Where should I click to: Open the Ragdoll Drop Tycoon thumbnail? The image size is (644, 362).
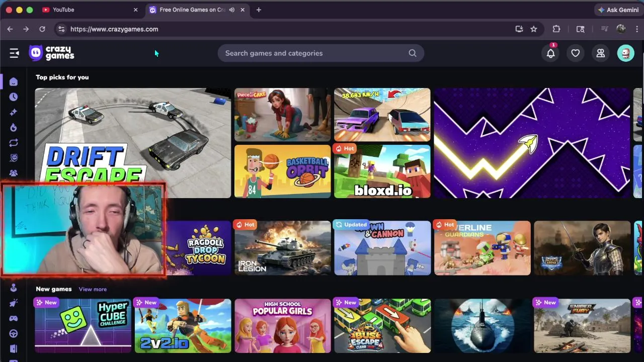pyautogui.click(x=199, y=248)
